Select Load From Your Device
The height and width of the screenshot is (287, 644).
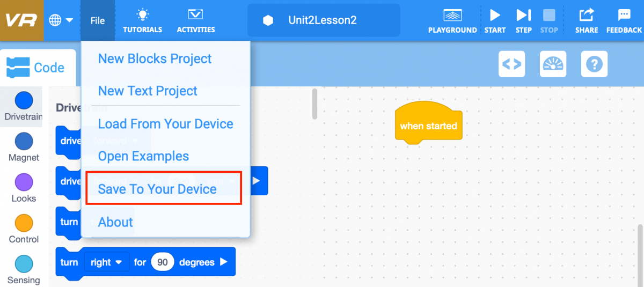[x=165, y=124]
